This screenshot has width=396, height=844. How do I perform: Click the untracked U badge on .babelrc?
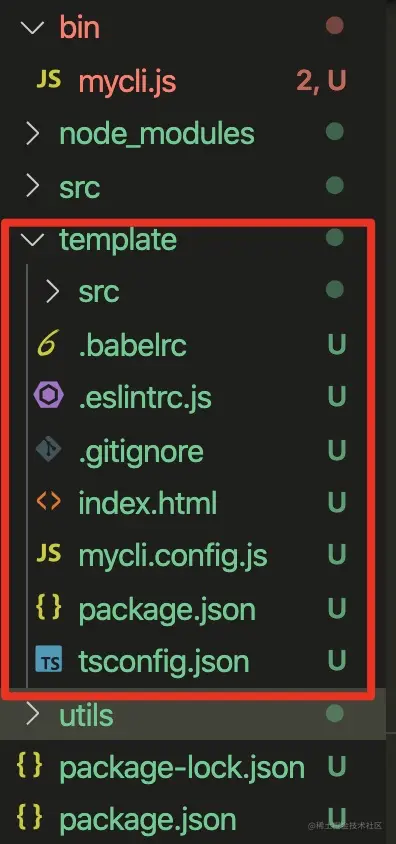point(337,344)
